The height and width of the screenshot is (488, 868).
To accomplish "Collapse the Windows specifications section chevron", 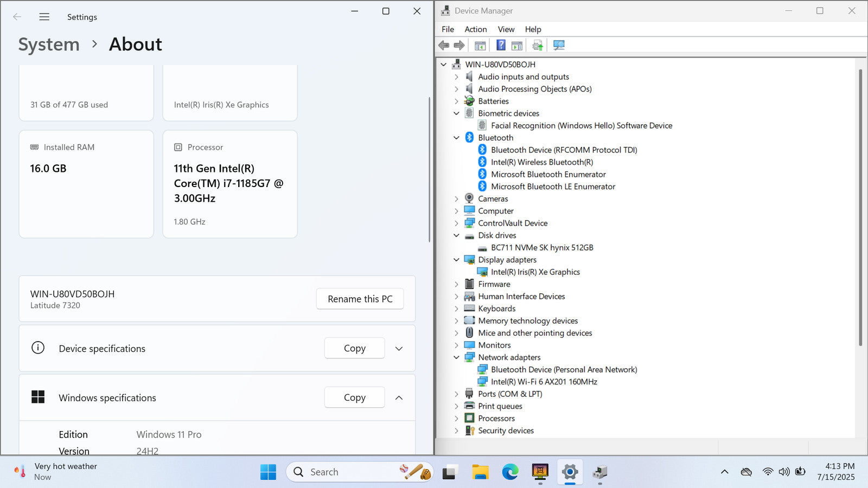I will [399, 397].
